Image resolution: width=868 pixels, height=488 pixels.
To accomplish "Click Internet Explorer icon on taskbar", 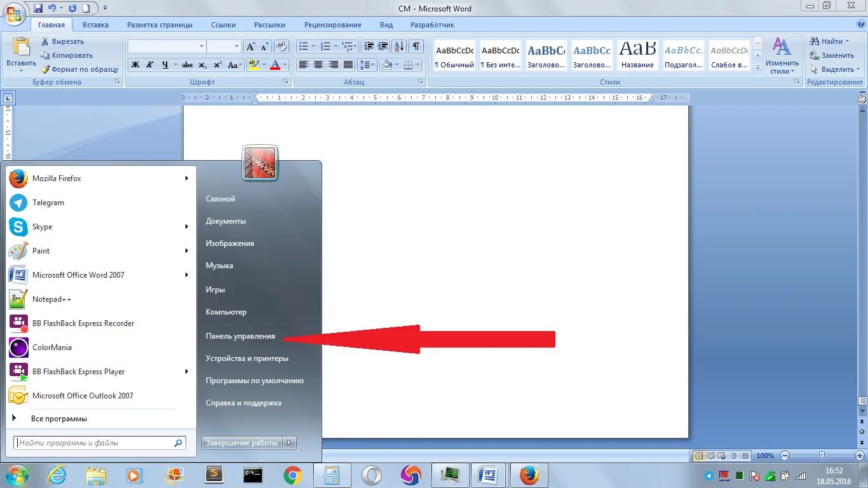I will [x=57, y=475].
